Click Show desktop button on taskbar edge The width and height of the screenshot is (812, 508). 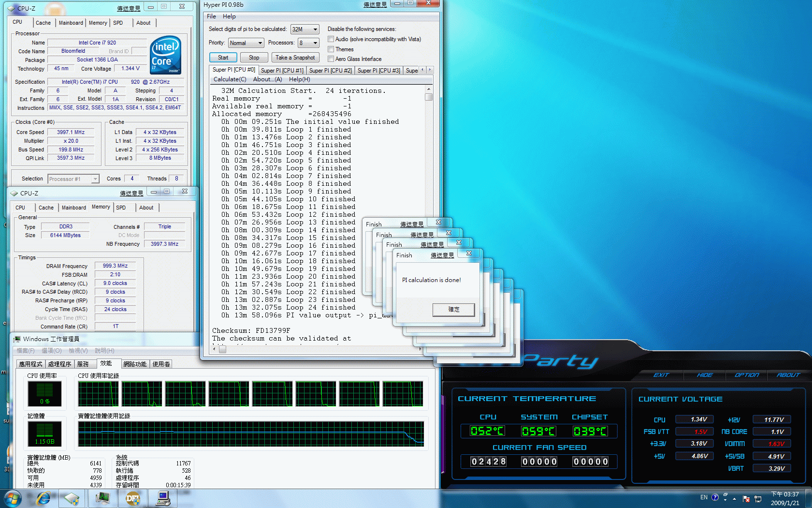808,498
